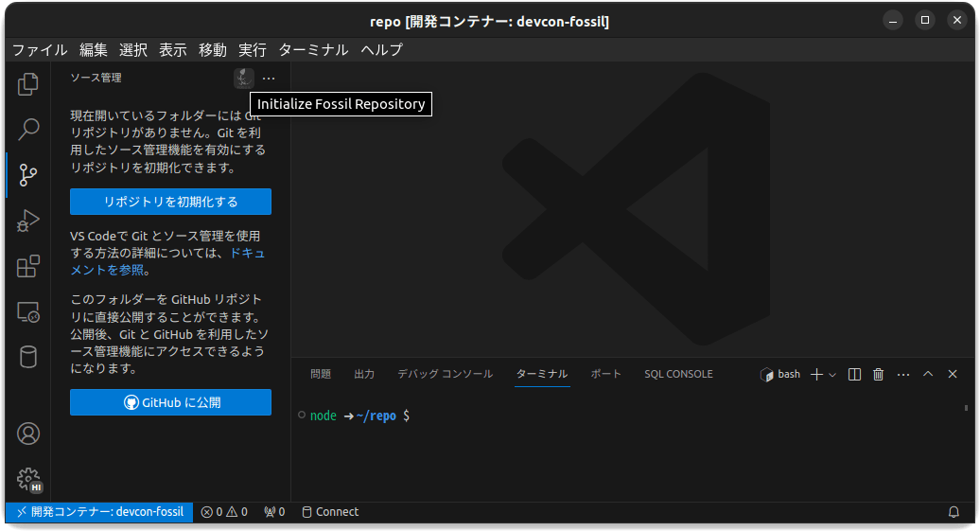Open the Explorer view in activity bar
Viewport: 980px width, 531px height.
click(28, 84)
